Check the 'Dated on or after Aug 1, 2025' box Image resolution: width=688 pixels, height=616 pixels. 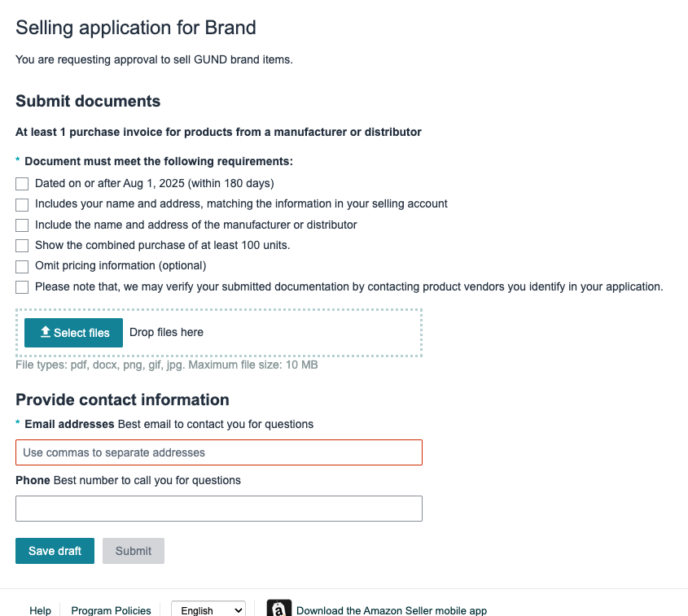click(22, 184)
